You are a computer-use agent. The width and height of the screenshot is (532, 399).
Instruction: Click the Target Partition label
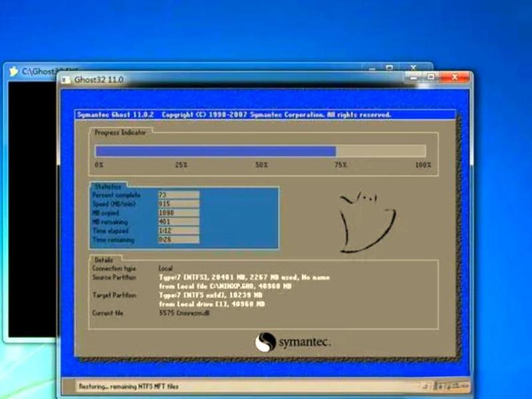pos(114,295)
